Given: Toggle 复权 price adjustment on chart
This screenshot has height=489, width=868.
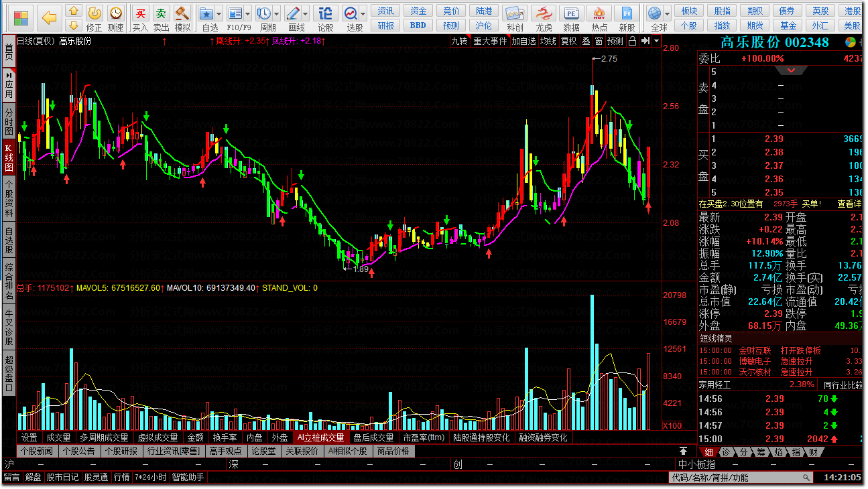Looking at the screenshot, I should tap(568, 41).
